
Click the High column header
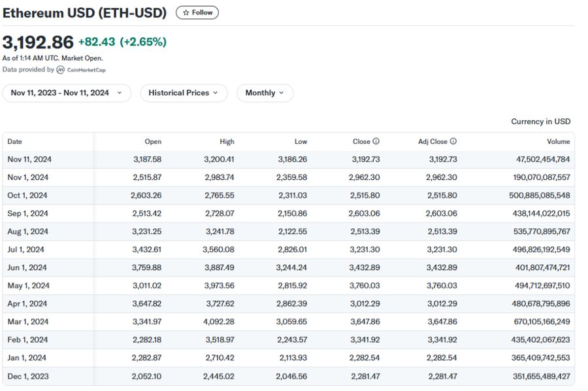tap(227, 141)
